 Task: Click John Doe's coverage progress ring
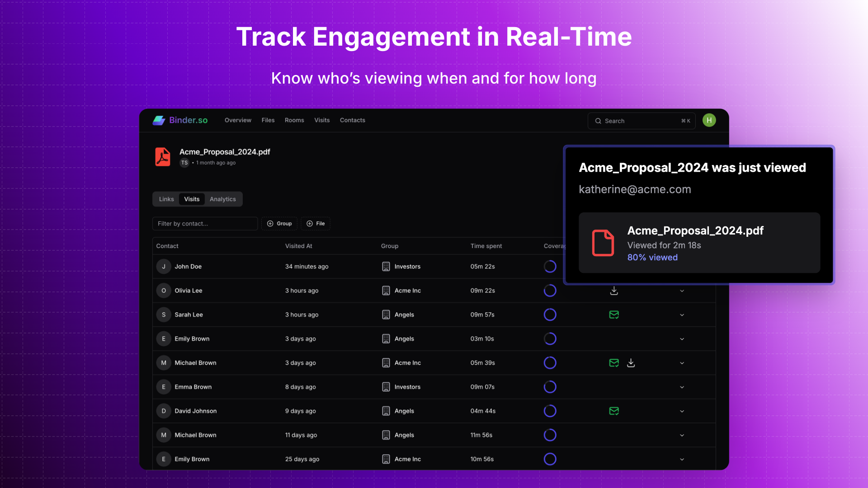550,266
